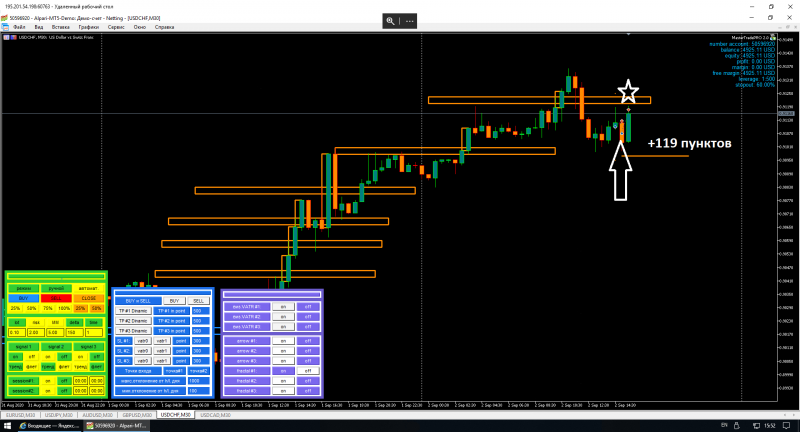Image resolution: width=800 pixels, height=432 pixels.
Task: Click the 15:52 clock in taskbar
Action: [770, 425]
